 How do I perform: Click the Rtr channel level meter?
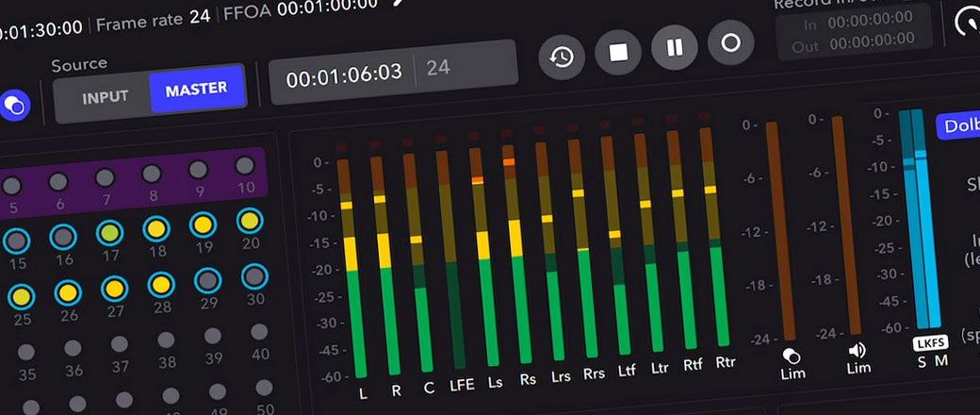pos(714,237)
